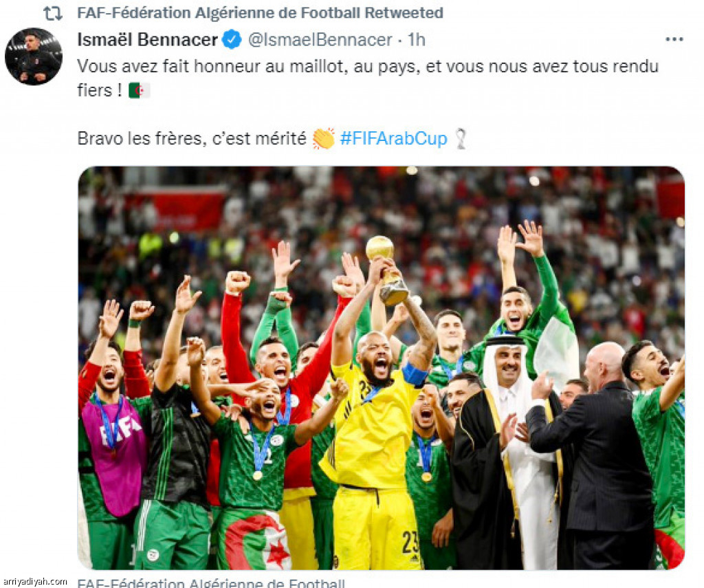Click the Algerian flag emoji after 'fiers !'
The width and height of the screenshot is (704, 588).
139,91
